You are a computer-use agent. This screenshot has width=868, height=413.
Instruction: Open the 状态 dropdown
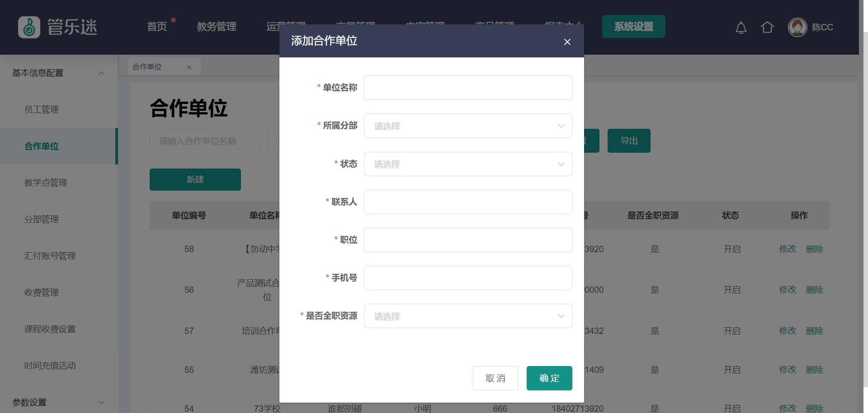pyautogui.click(x=468, y=164)
